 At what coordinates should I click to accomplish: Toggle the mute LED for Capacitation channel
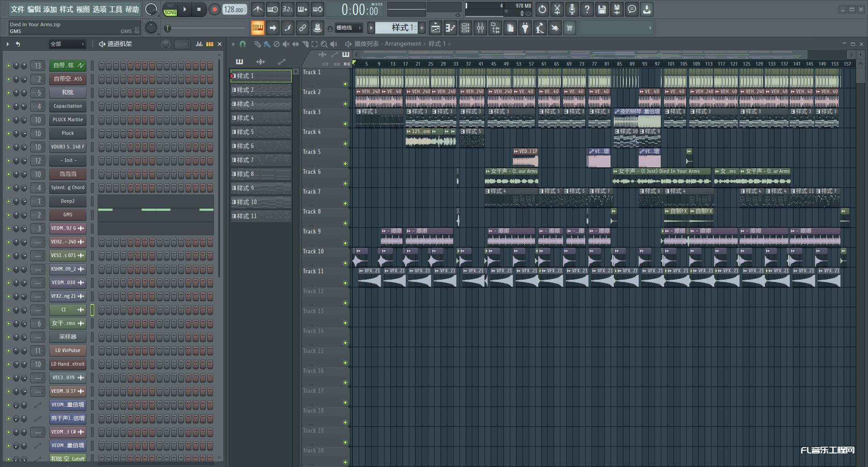8,106
